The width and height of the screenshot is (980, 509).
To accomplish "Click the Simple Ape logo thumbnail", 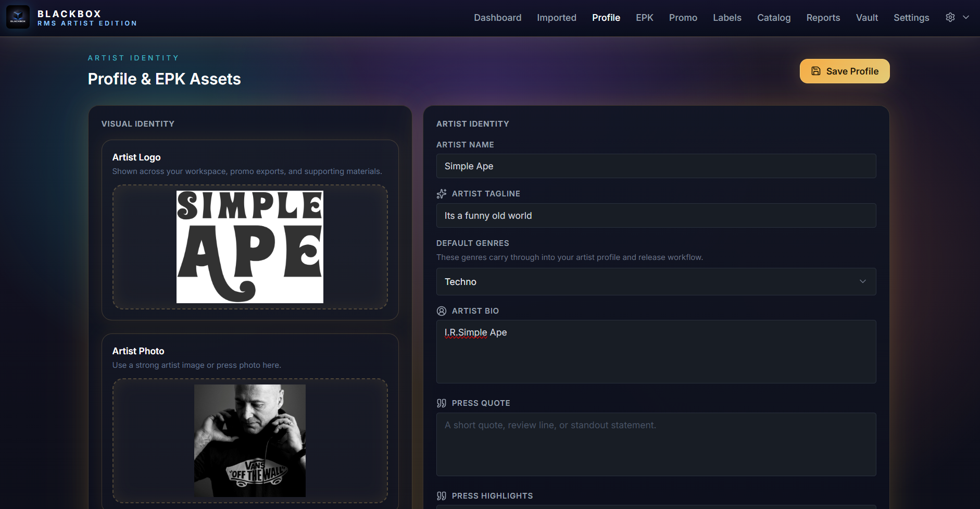I will (250, 247).
